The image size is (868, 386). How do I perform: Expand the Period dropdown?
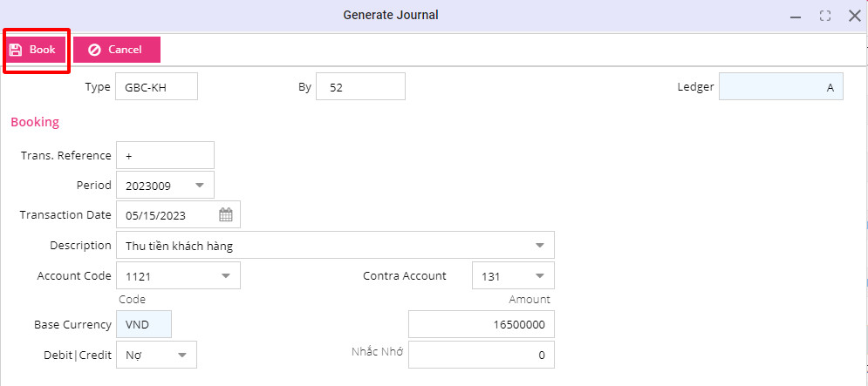pos(200,185)
